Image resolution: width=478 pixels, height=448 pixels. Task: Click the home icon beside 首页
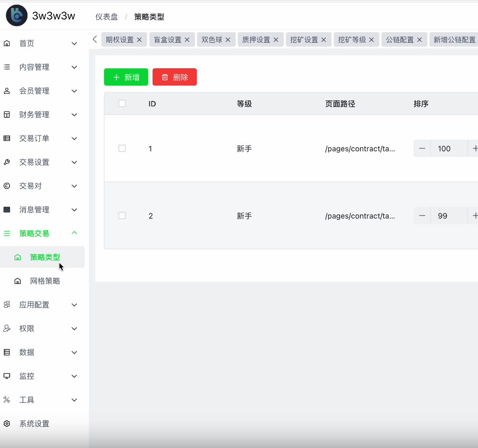point(7,43)
